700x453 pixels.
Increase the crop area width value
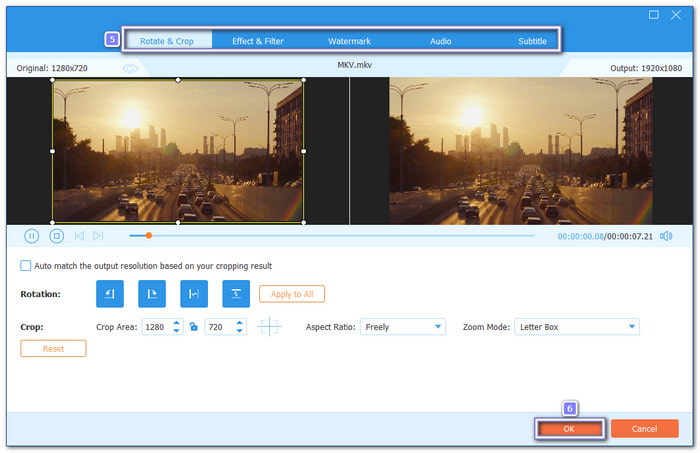tap(177, 323)
